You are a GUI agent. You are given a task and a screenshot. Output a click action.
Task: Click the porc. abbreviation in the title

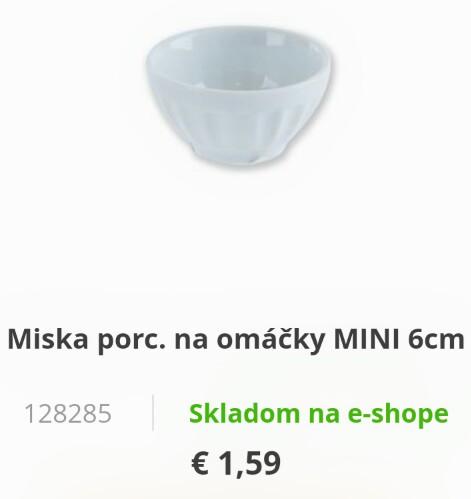point(131,341)
